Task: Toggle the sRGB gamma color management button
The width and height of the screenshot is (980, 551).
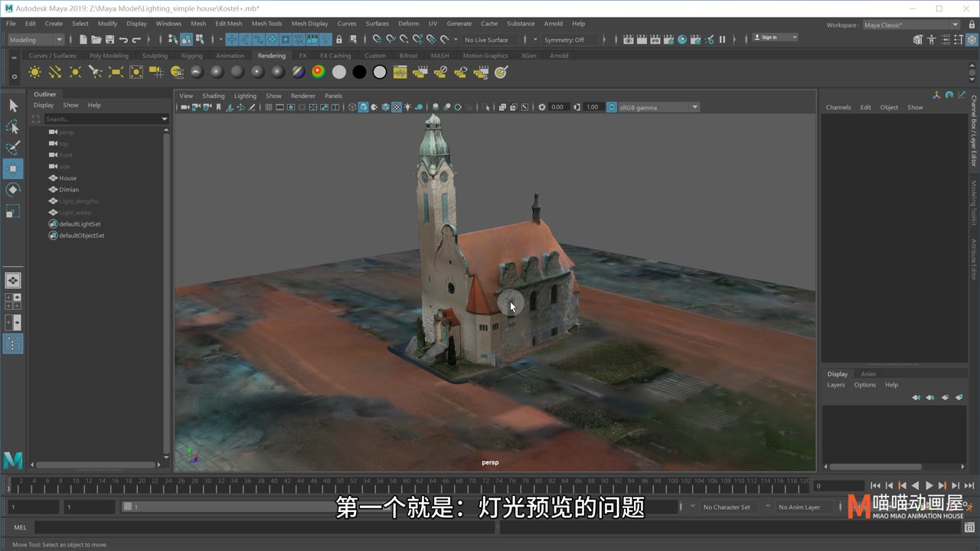Action: (612, 107)
